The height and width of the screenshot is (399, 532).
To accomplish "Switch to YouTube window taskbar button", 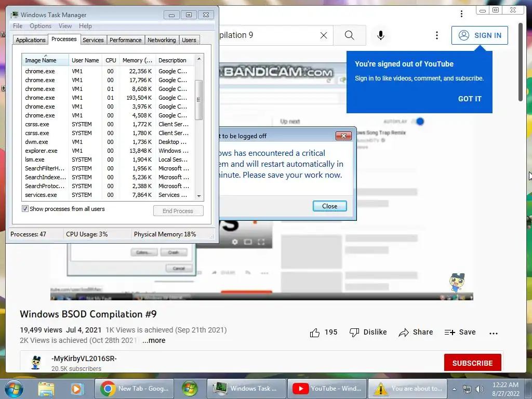I will (x=327, y=389).
